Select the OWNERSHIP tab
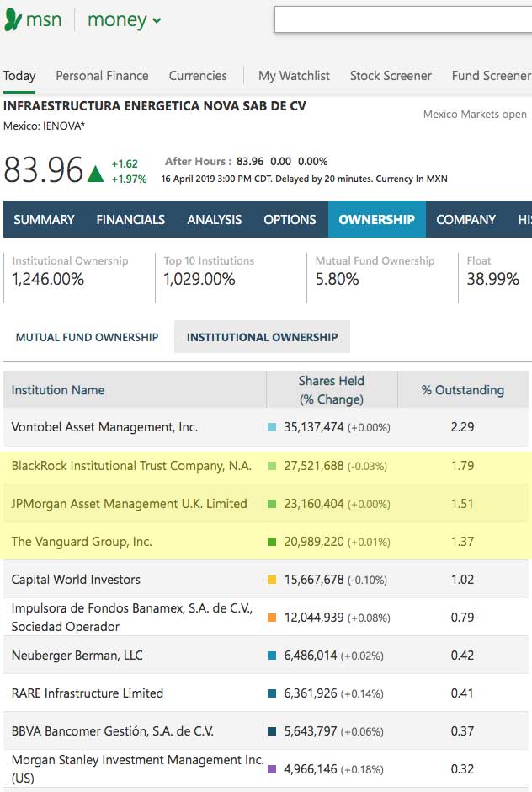Screen dimensions: 532x792 point(376,219)
